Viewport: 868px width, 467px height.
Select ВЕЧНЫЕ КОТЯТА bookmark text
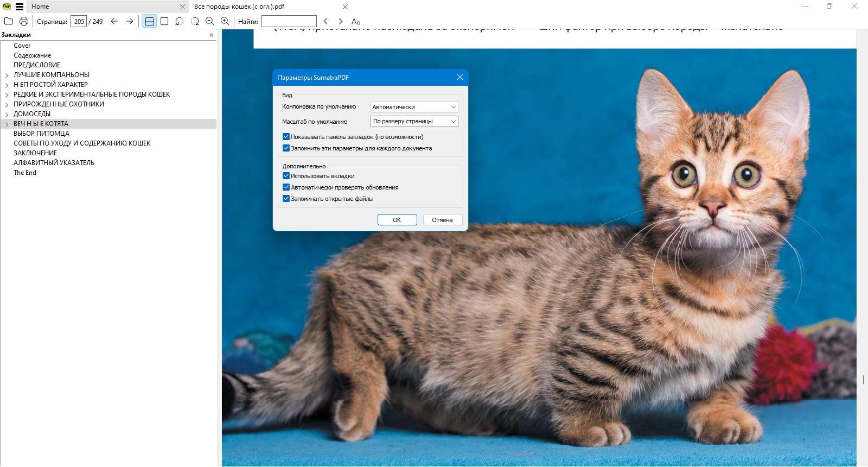(41, 124)
